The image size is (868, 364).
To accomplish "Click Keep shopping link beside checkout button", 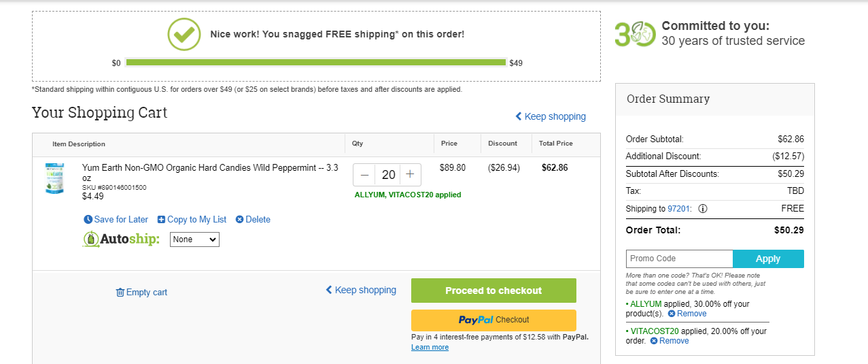I will tap(361, 290).
